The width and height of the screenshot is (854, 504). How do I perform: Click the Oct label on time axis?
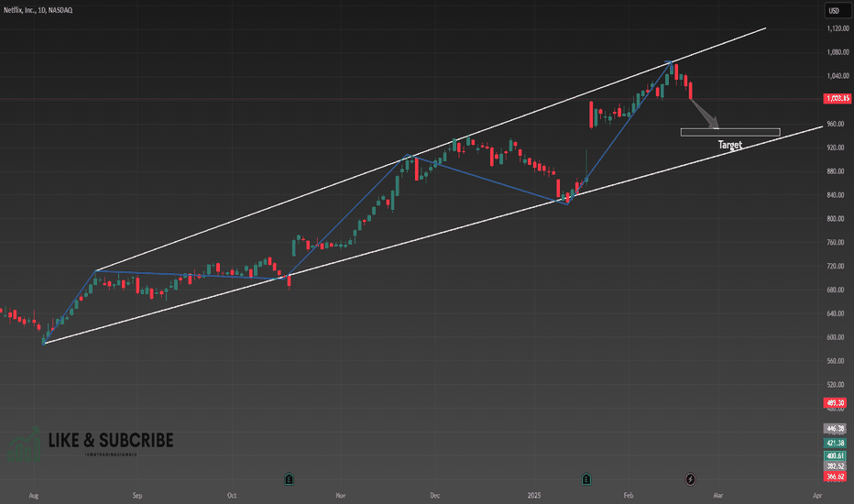click(232, 496)
